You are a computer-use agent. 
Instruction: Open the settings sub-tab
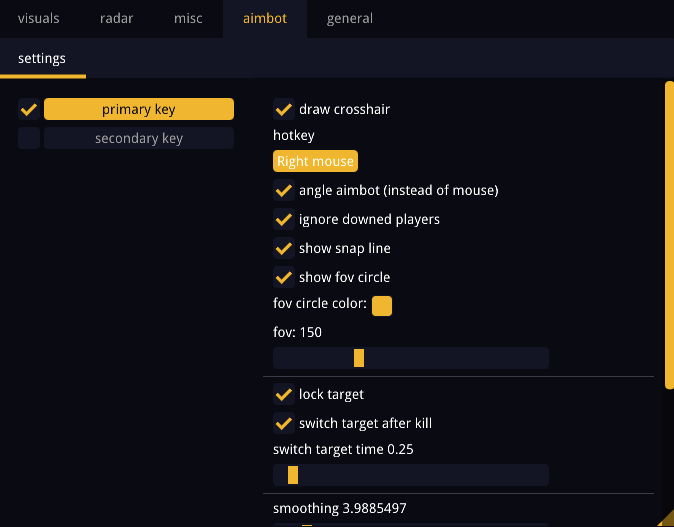(42, 58)
